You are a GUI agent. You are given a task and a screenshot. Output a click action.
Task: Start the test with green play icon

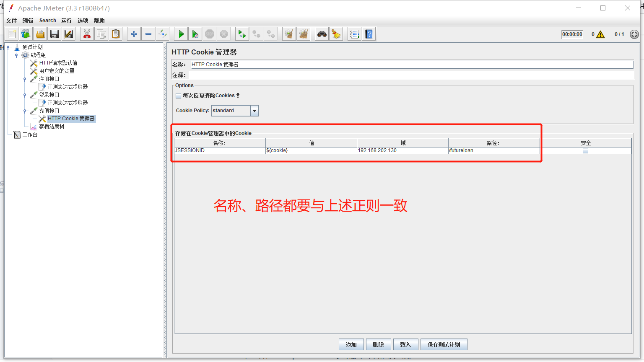[x=181, y=34]
